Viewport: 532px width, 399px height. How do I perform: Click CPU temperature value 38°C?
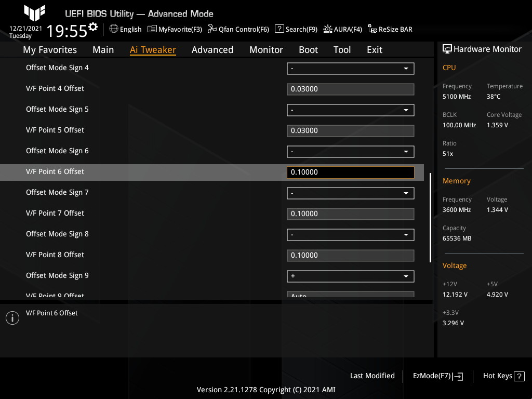point(494,97)
